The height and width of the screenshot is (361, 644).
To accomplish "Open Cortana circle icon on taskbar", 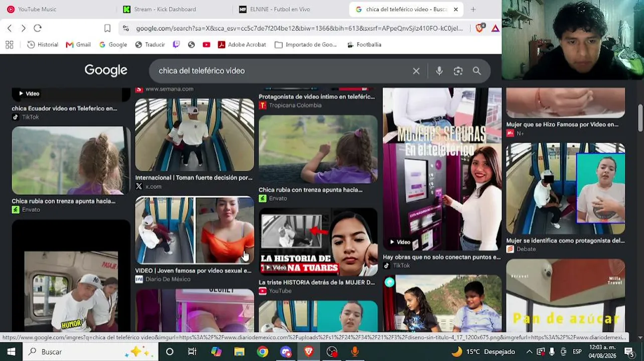I will tap(170, 351).
